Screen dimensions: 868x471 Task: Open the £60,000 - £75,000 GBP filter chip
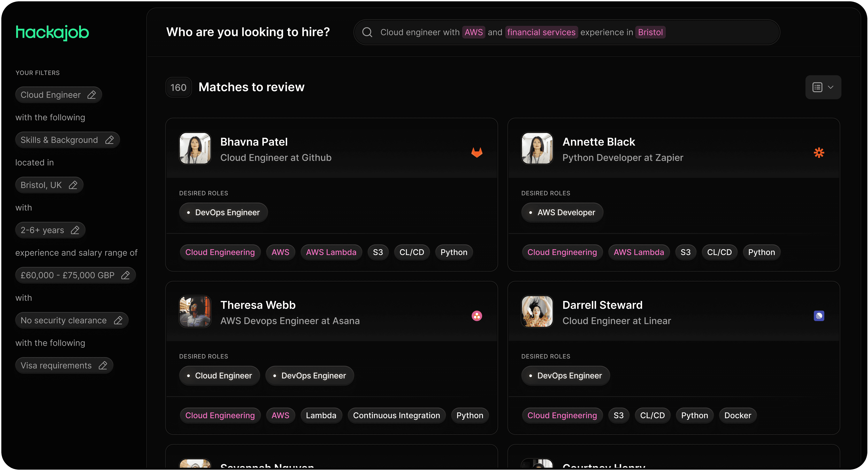pyautogui.click(x=75, y=276)
